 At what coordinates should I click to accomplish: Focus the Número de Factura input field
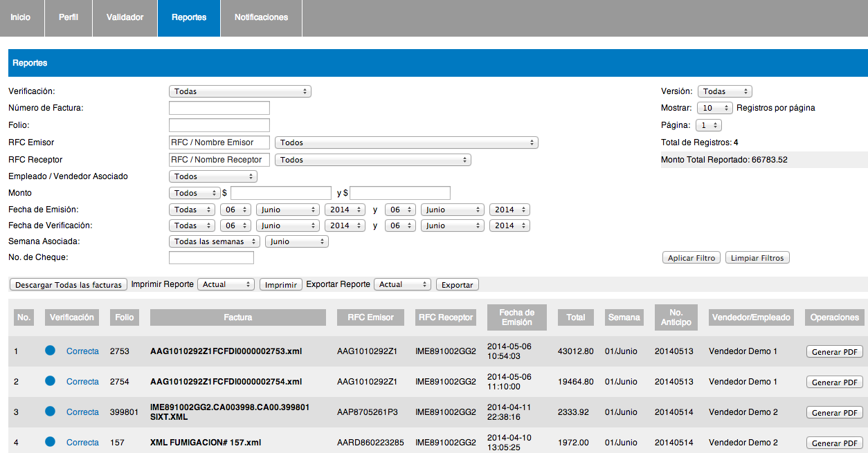(x=219, y=108)
